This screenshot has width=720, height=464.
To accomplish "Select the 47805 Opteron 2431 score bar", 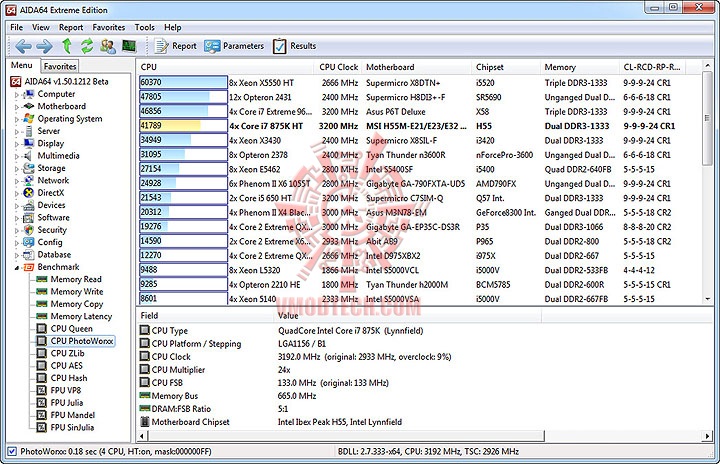I will pos(183,97).
